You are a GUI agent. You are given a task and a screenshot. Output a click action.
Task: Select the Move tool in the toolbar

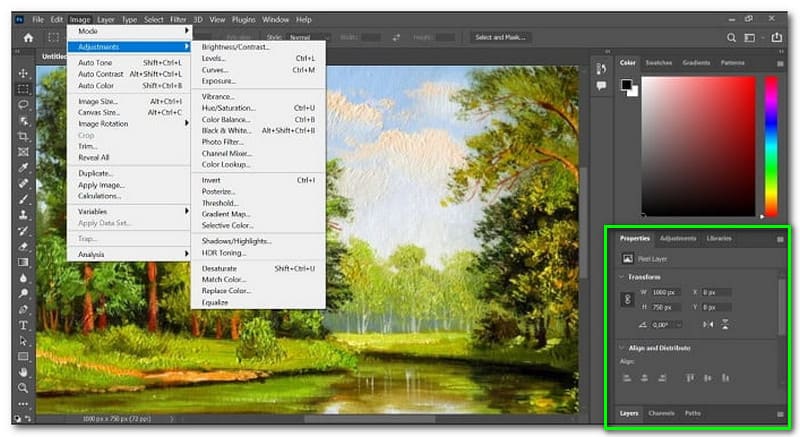(x=23, y=73)
